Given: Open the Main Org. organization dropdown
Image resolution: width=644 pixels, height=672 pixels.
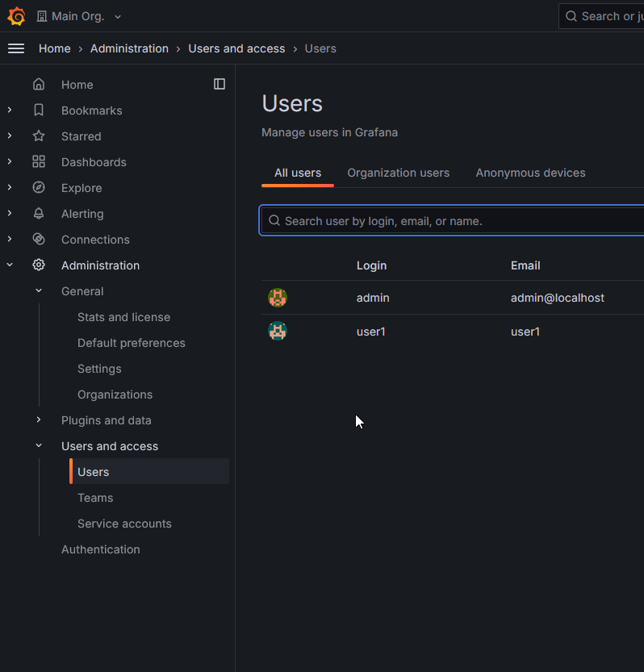Looking at the screenshot, I should [x=80, y=16].
